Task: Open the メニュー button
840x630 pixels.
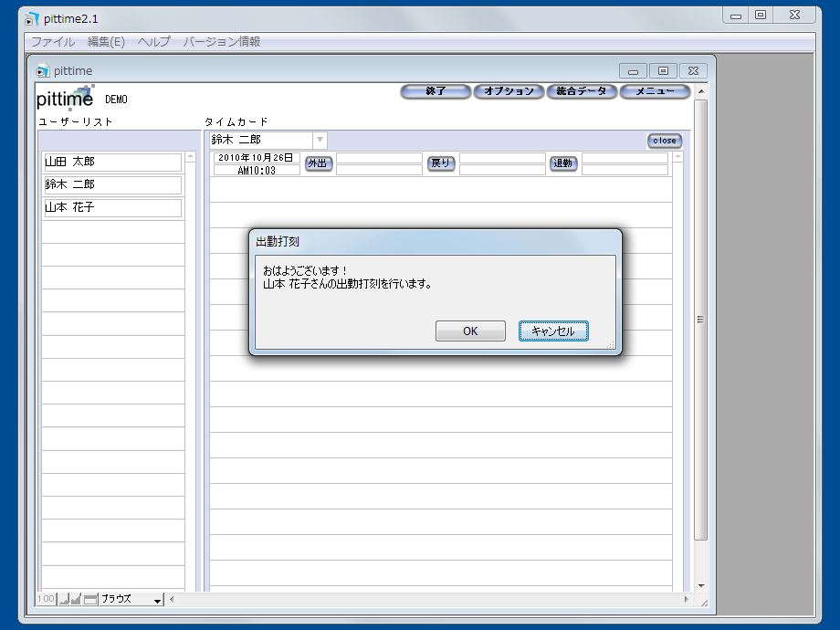Action: click(x=655, y=91)
